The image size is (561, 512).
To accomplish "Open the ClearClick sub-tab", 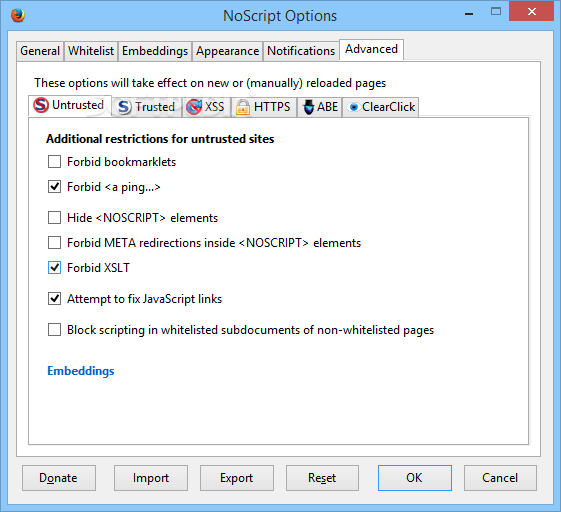I will 381,107.
